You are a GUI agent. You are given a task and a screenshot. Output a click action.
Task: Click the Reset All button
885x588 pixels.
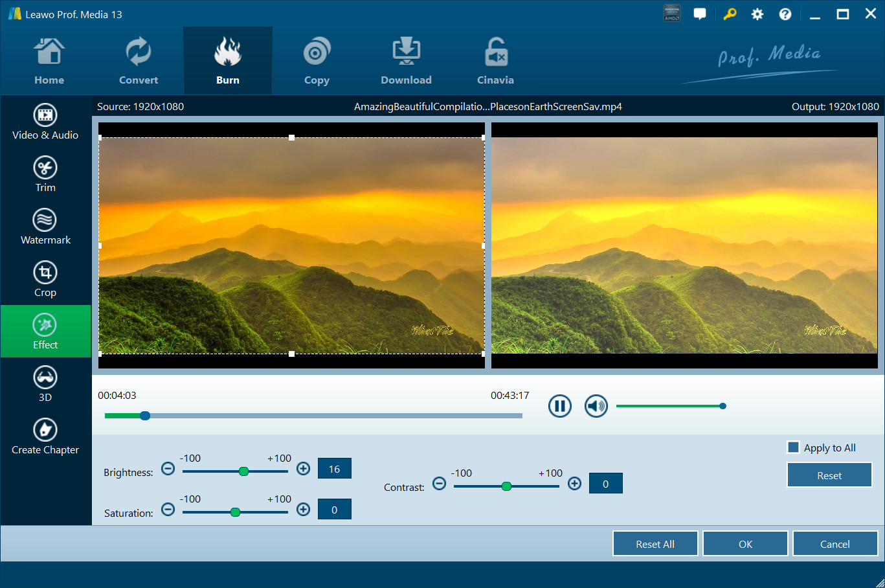coord(655,544)
